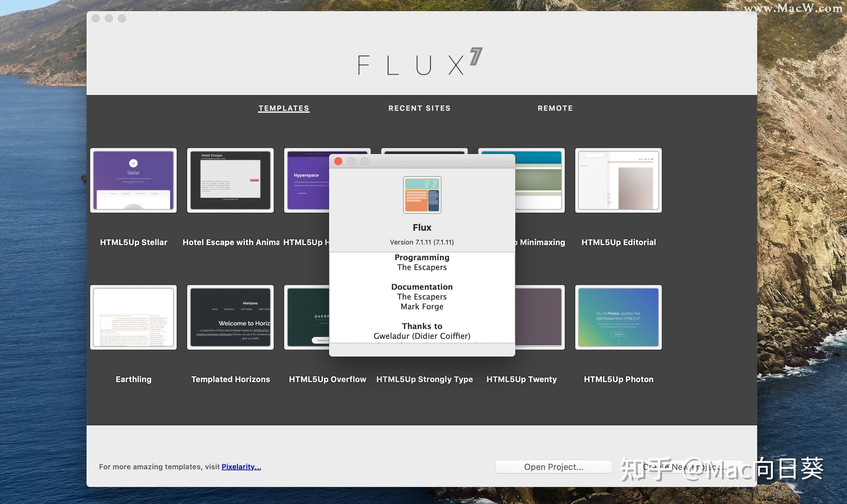Select the HTML5Up Stellar template icon
The height and width of the screenshot is (504, 847).
point(133,181)
